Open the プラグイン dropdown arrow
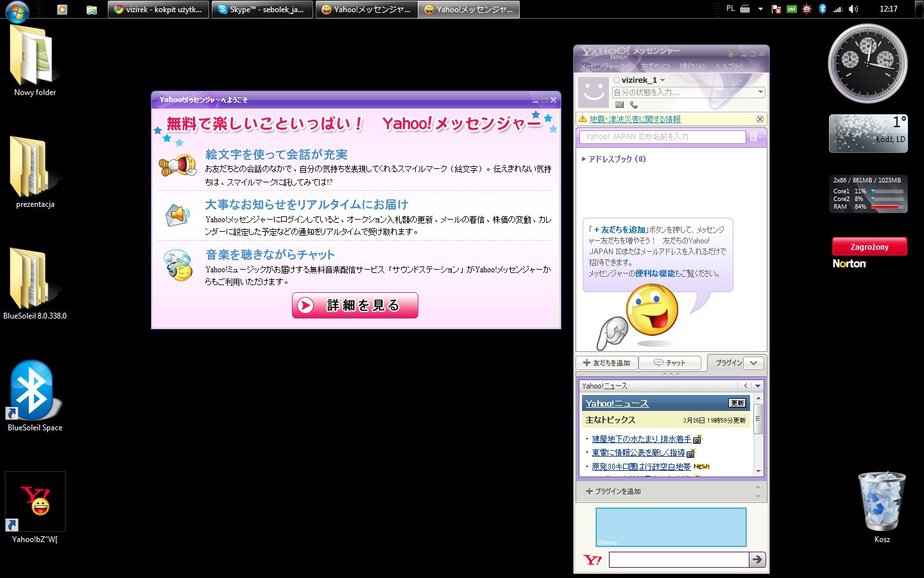This screenshot has width=924, height=578. point(754,363)
